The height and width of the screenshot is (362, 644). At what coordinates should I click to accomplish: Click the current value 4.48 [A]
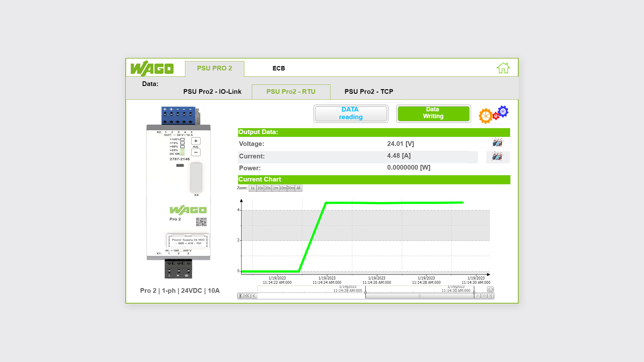[x=399, y=156]
